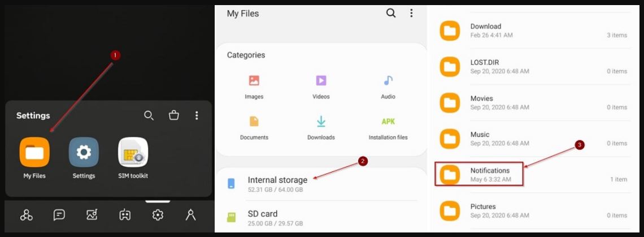This screenshot has width=644, height=237.
Task: Tap the search icon in Settings folder
Action: (x=149, y=115)
